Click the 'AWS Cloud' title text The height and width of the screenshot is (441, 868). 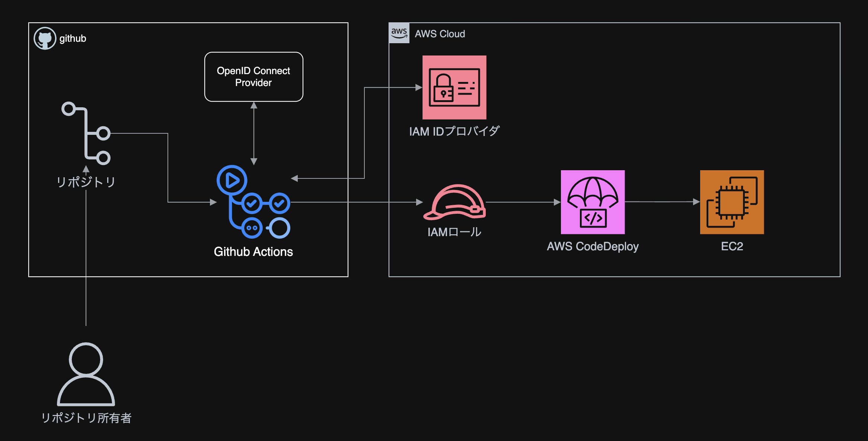coord(440,34)
